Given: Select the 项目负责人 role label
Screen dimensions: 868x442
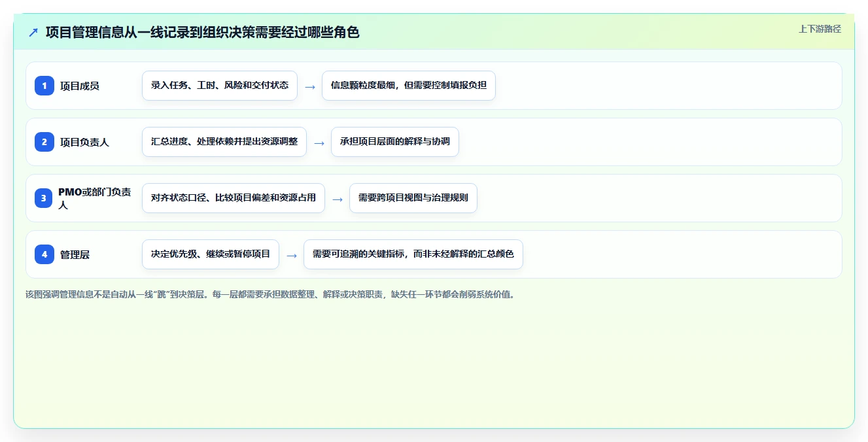Looking at the screenshot, I should coord(84,142).
